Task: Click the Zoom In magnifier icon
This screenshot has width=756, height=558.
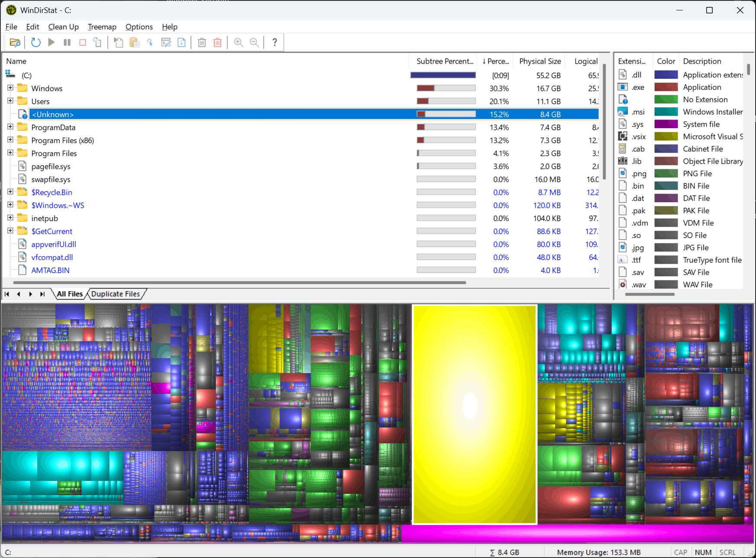Action: coord(239,42)
